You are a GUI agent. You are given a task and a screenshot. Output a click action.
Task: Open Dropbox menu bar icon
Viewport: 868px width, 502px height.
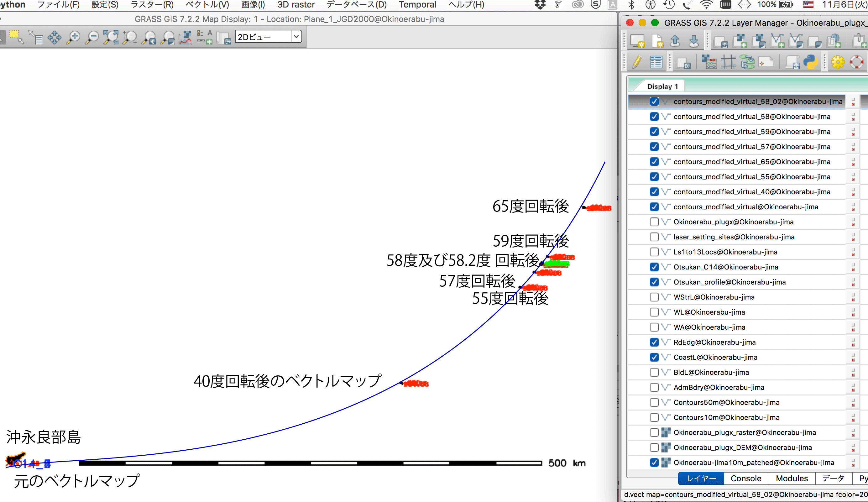click(x=540, y=5)
